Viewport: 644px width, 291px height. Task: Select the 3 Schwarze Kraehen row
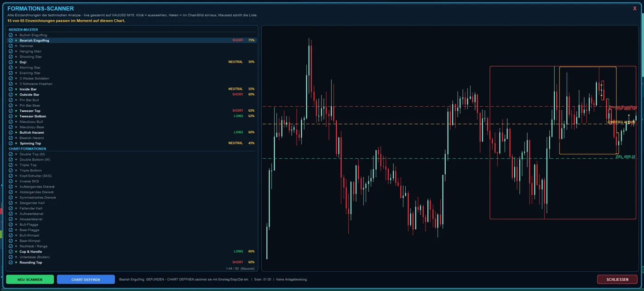(x=132, y=84)
